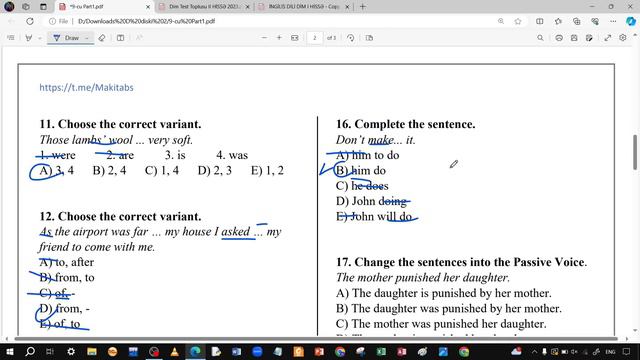
Task: Open Edge profile avatar
Action: coord(9,7)
